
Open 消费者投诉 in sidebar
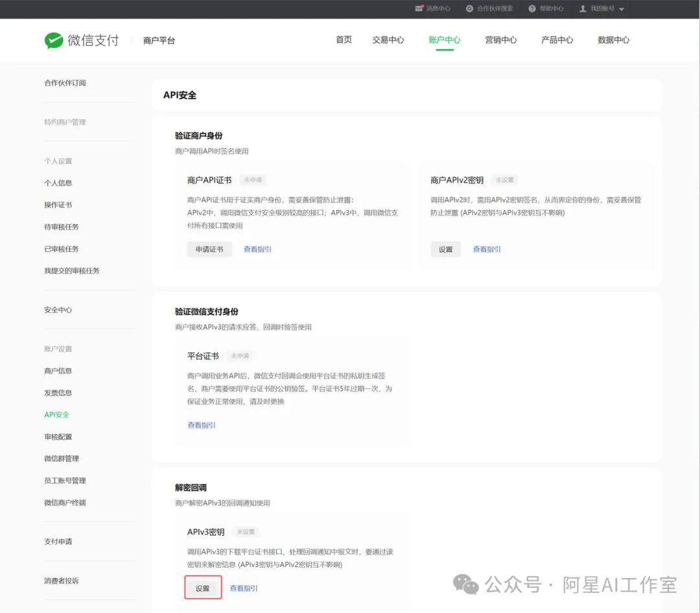click(62, 581)
